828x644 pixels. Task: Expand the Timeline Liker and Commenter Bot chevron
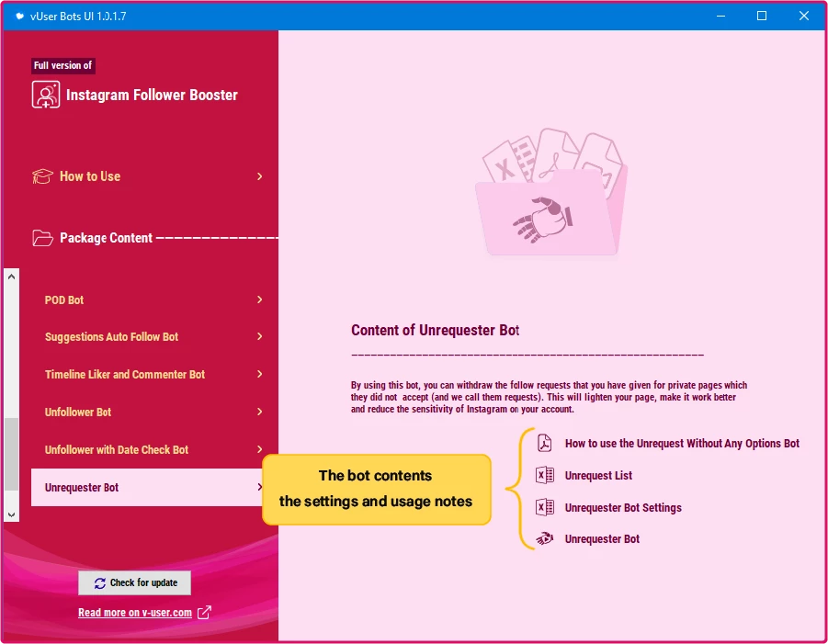[259, 374]
